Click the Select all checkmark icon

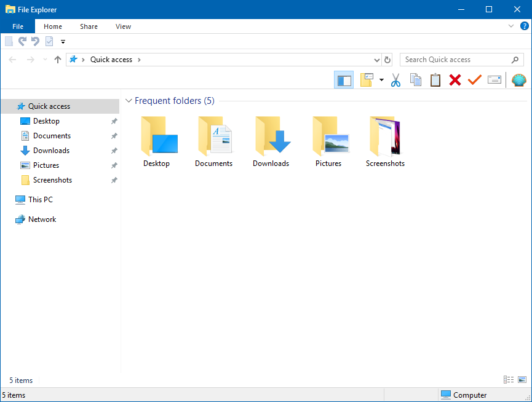[x=474, y=79]
